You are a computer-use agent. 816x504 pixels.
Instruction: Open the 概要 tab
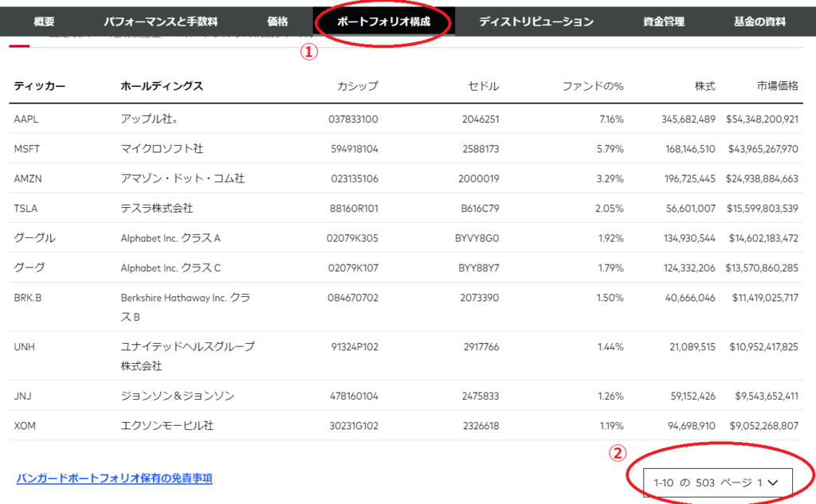pos(45,21)
